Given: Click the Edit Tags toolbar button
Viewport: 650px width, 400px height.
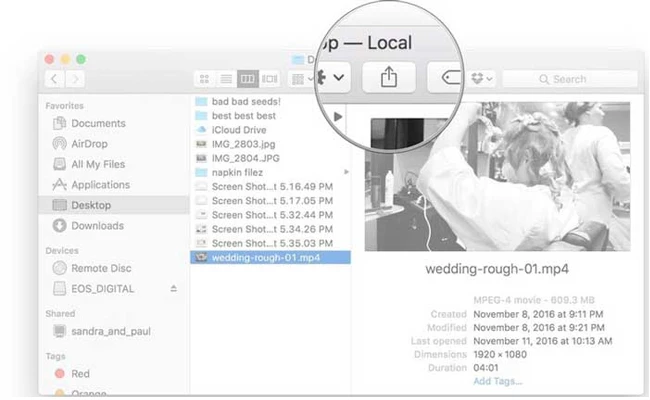Looking at the screenshot, I should (x=448, y=76).
